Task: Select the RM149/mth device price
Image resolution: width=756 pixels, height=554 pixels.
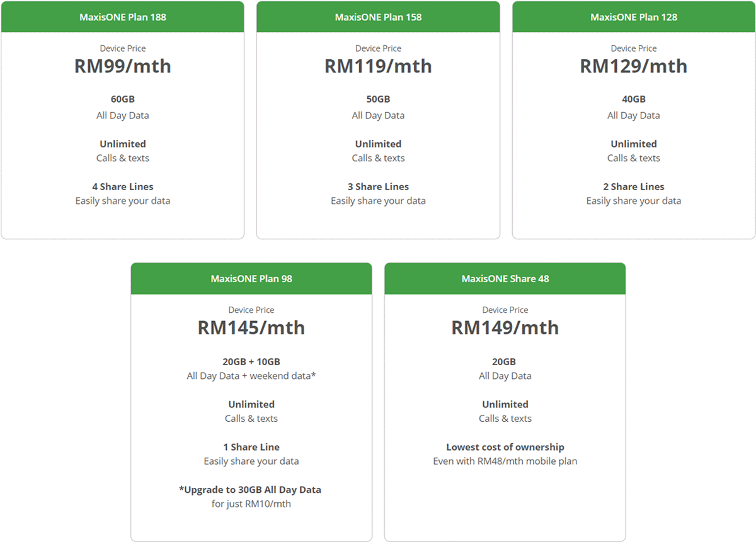Action: [x=505, y=328]
